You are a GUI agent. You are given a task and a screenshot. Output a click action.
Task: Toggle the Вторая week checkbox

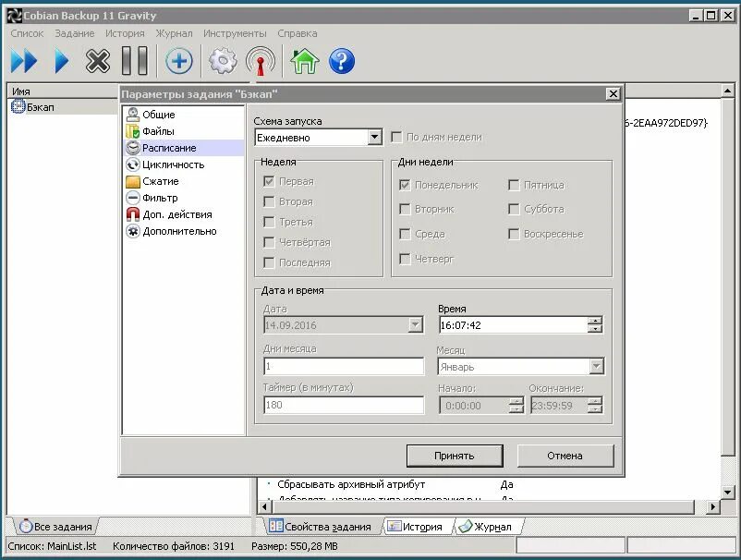click(269, 201)
